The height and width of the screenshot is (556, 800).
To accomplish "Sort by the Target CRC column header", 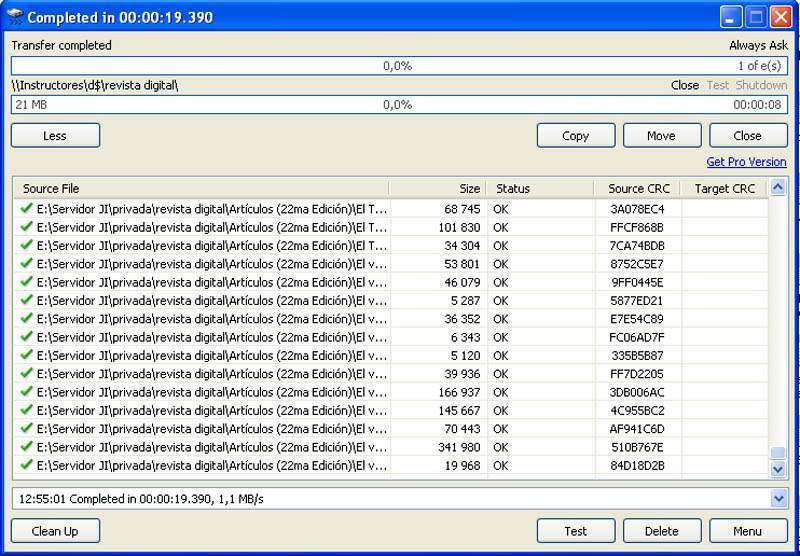I will 724,189.
